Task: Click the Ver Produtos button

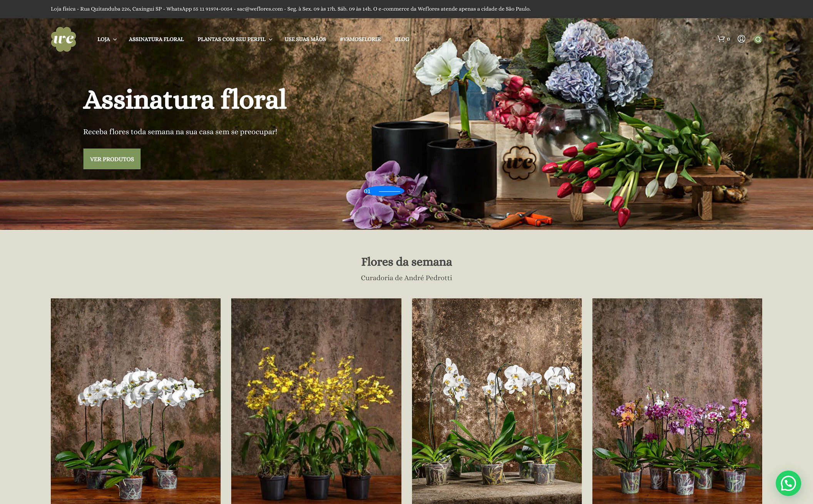Action: [112, 159]
